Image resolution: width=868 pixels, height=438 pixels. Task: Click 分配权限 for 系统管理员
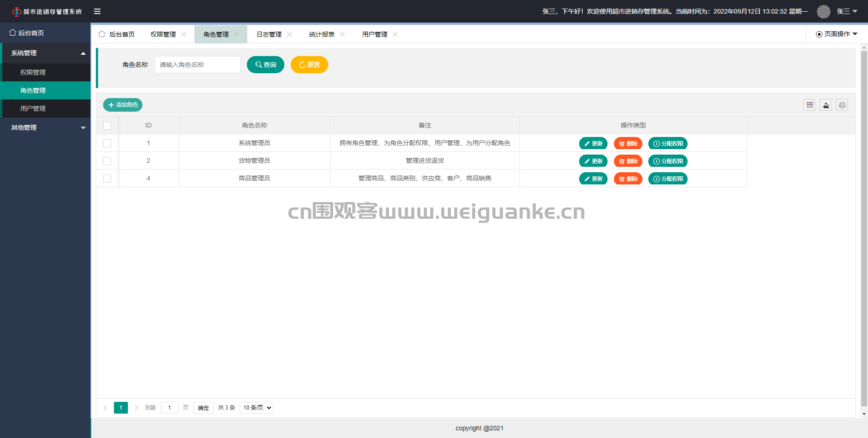[x=668, y=143]
